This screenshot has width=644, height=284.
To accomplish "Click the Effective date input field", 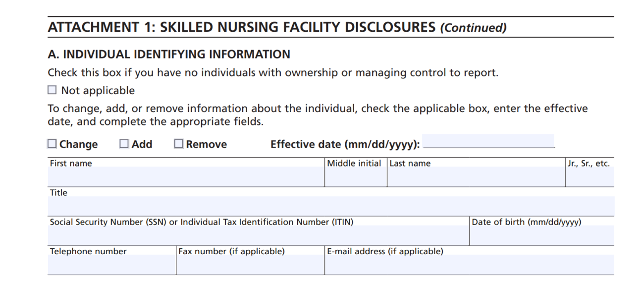I will click(x=488, y=141).
